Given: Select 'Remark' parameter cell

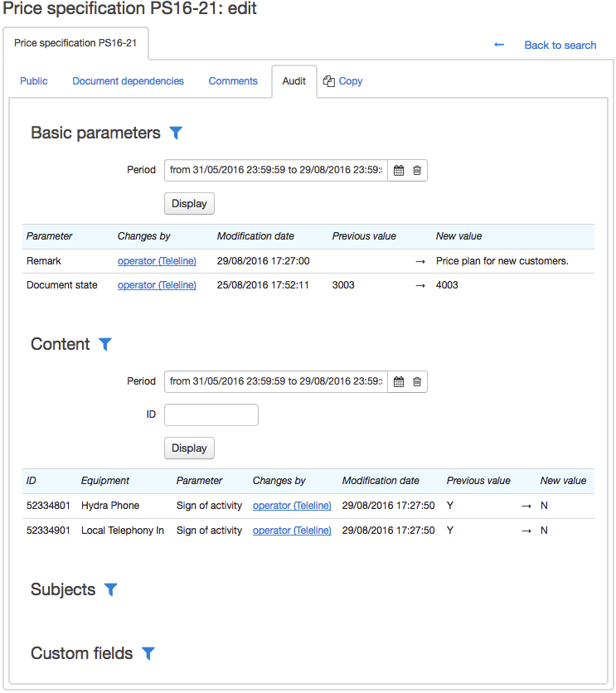Looking at the screenshot, I should pyautogui.click(x=44, y=261).
